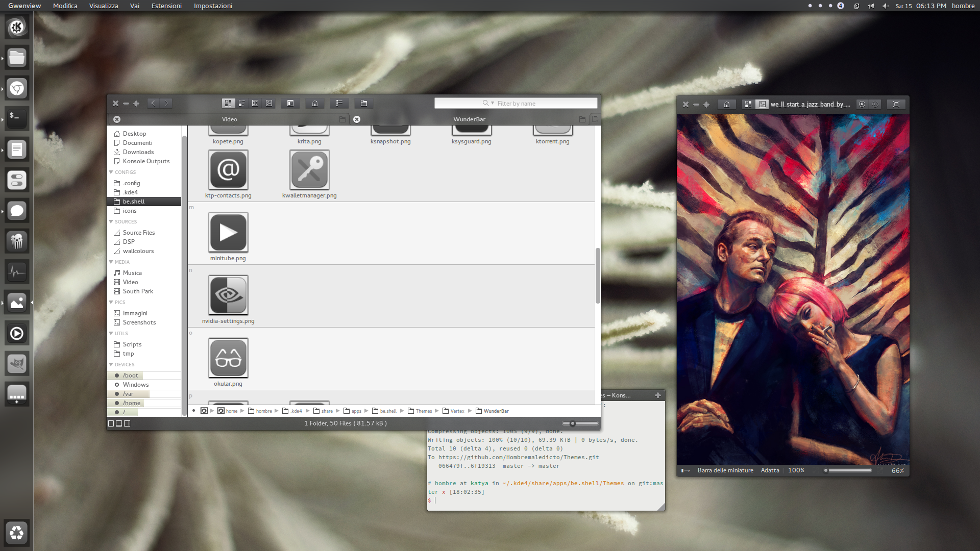Go to home folder in file manager

click(x=315, y=103)
